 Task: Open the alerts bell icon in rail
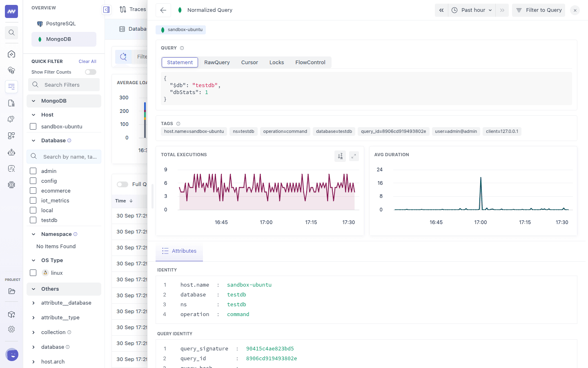[x=11, y=119]
